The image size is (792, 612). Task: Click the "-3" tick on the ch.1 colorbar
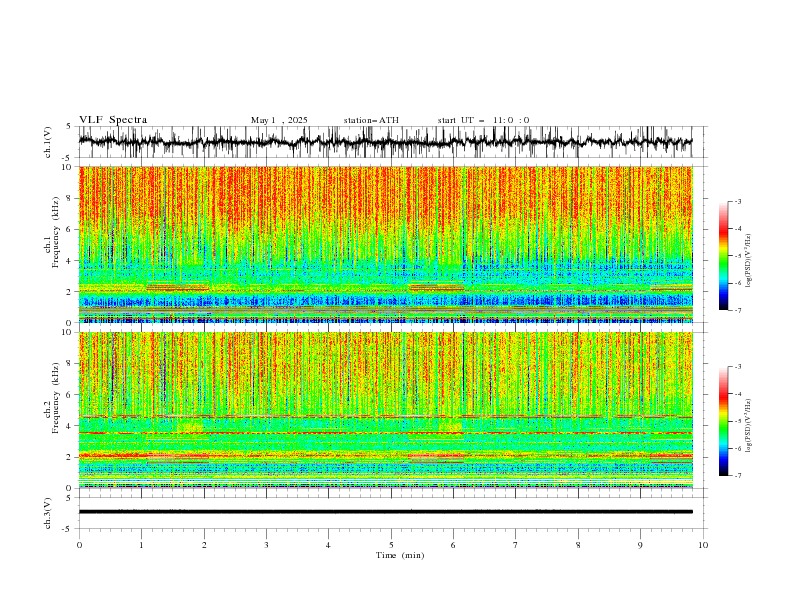pyautogui.click(x=738, y=201)
